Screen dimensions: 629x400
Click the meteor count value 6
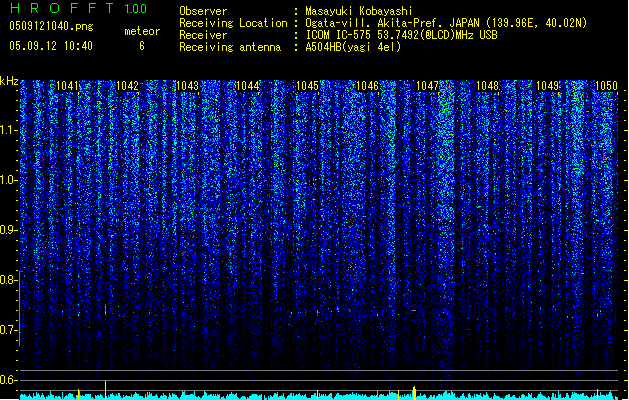point(142,46)
